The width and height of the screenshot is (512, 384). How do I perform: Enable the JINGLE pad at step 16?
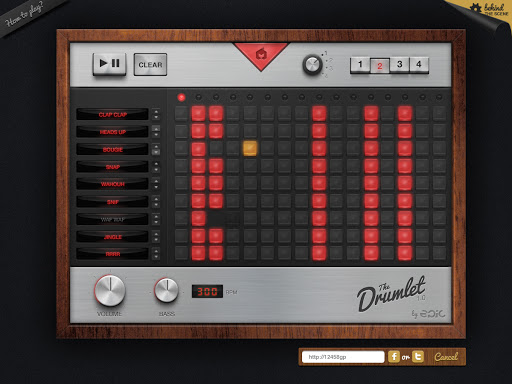[x=439, y=236]
